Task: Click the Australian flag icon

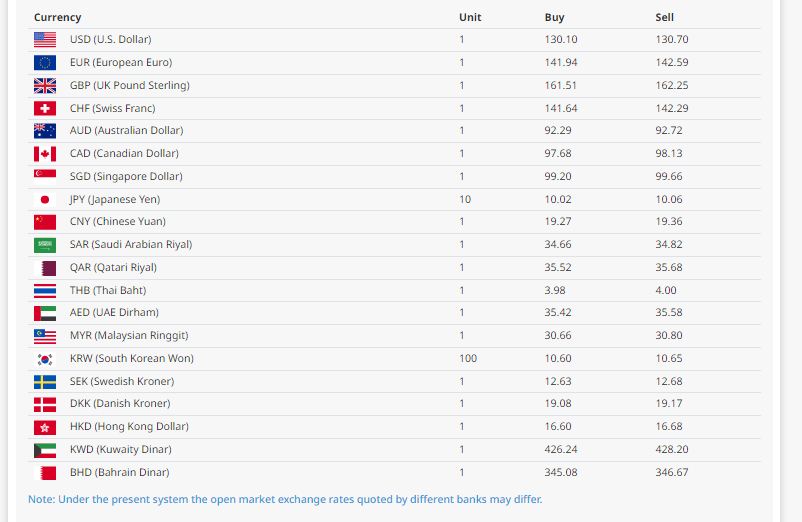Action: pyautogui.click(x=45, y=131)
